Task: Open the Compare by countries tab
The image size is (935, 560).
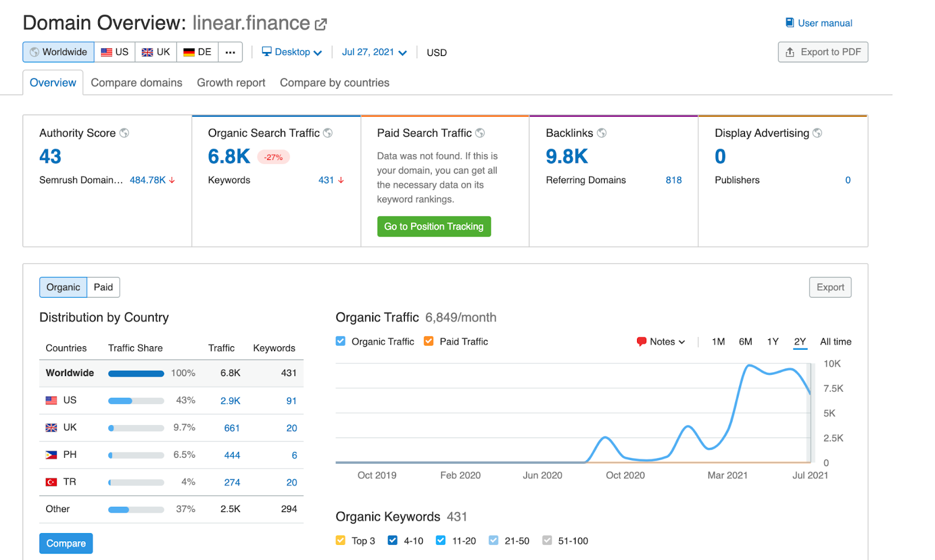Action: point(334,83)
